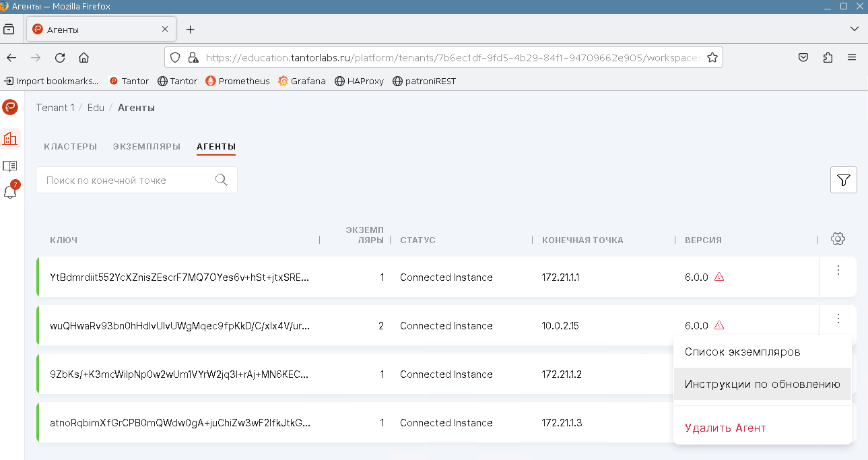Switch to the "Кластеры" tab
The width and height of the screenshot is (868, 460).
70,146
